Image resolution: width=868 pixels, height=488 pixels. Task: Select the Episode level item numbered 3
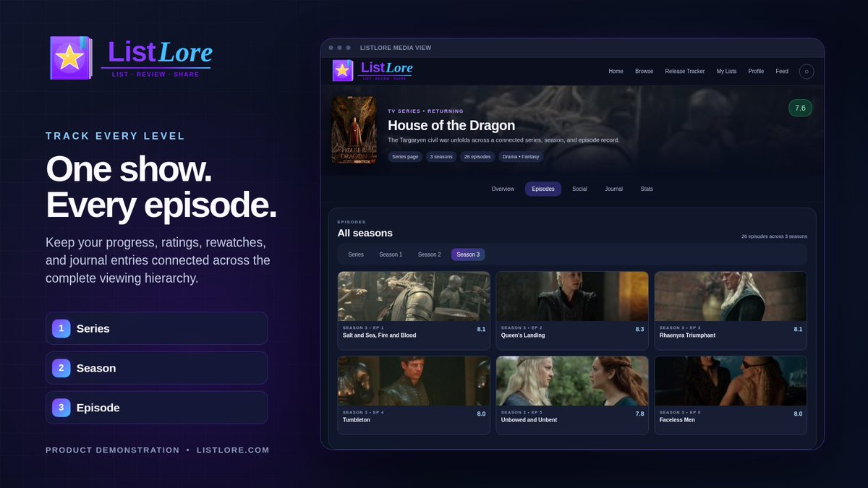[156, 408]
